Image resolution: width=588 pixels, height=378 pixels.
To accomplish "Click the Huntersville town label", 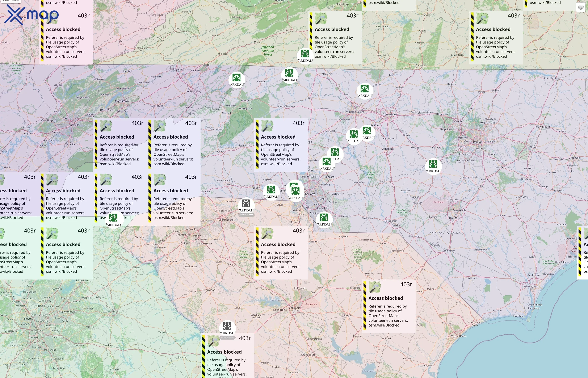I will (309, 177).
